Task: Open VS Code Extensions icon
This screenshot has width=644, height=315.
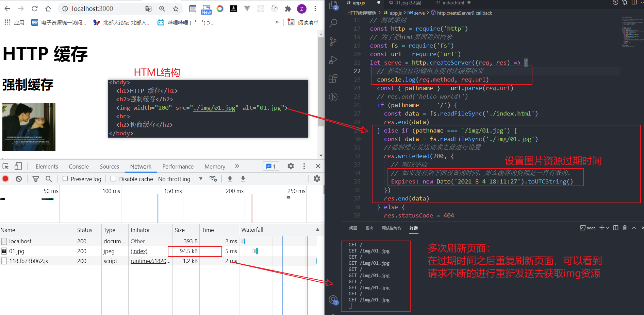Action: tap(333, 78)
